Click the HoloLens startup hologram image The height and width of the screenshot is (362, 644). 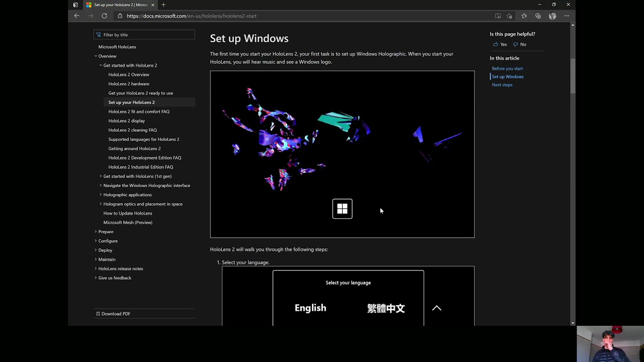coord(342,154)
